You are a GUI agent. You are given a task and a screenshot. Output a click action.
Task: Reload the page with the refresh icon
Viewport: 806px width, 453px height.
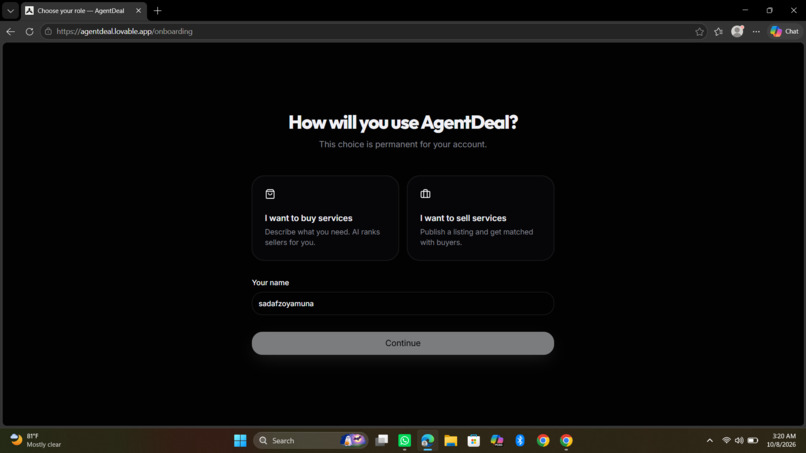coord(29,31)
